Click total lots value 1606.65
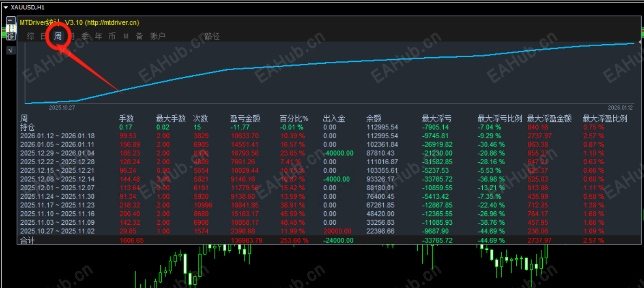This screenshot has width=644, height=288. pyautogui.click(x=131, y=240)
